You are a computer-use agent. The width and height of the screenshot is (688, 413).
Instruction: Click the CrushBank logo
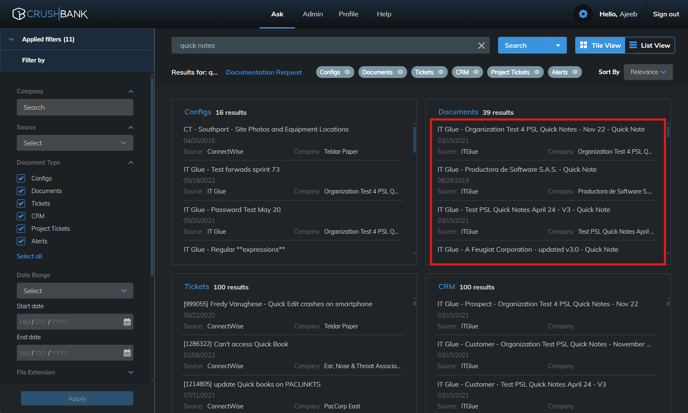[x=50, y=14]
